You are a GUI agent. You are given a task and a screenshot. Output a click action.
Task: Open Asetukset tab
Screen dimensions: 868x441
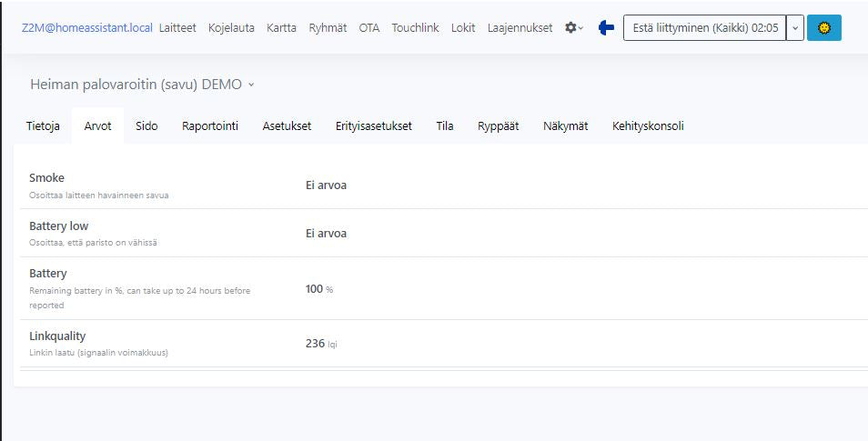(287, 126)
